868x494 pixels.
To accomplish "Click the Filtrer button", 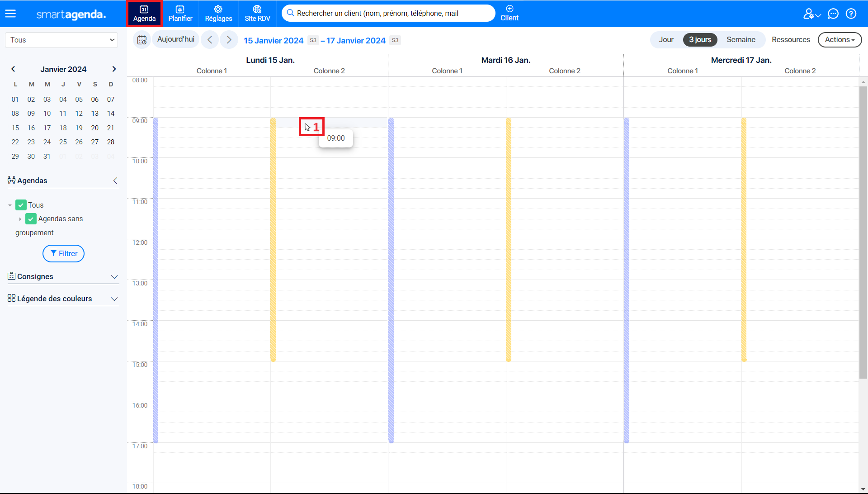I will (x=63, y=254).
